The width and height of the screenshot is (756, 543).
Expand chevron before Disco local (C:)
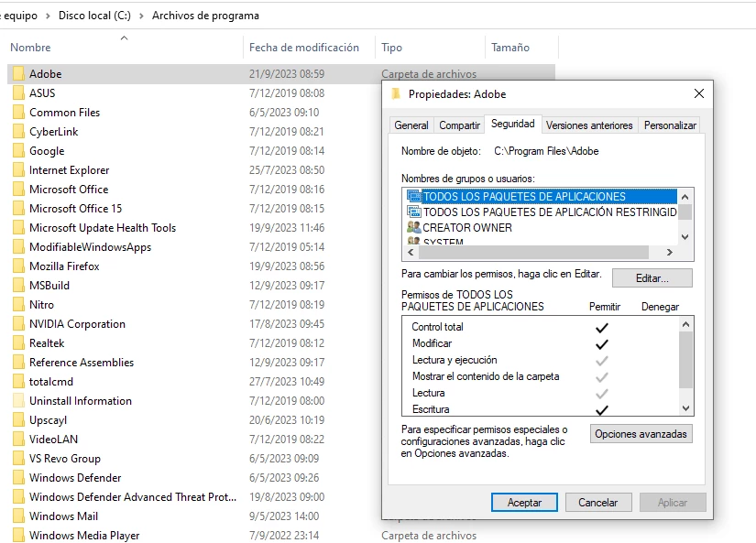coord(48,16)
